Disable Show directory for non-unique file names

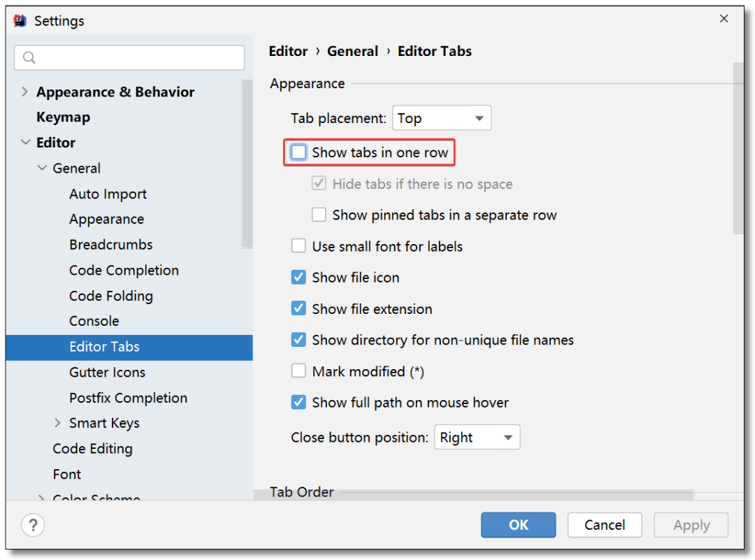(x=299, y=340)
